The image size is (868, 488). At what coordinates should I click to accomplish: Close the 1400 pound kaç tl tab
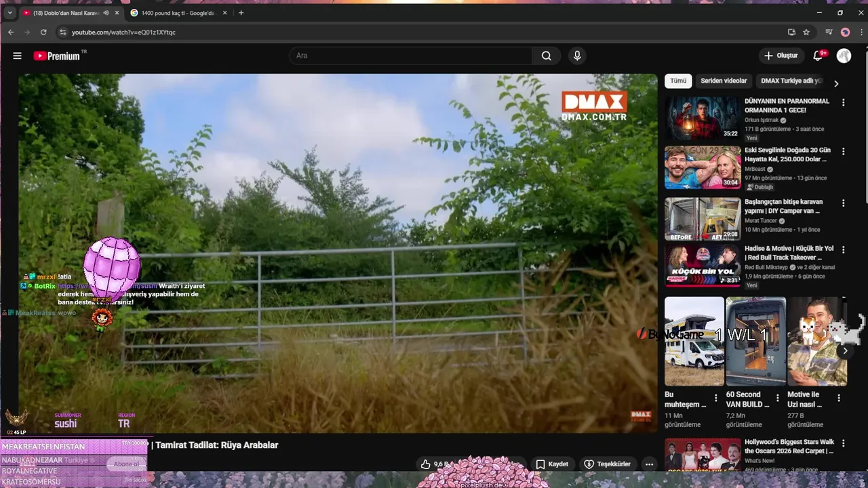(x=225, y=13)
